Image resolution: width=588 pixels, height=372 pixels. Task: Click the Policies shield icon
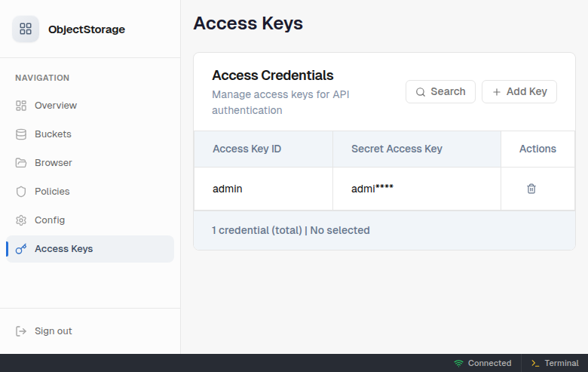click(21, 192)
